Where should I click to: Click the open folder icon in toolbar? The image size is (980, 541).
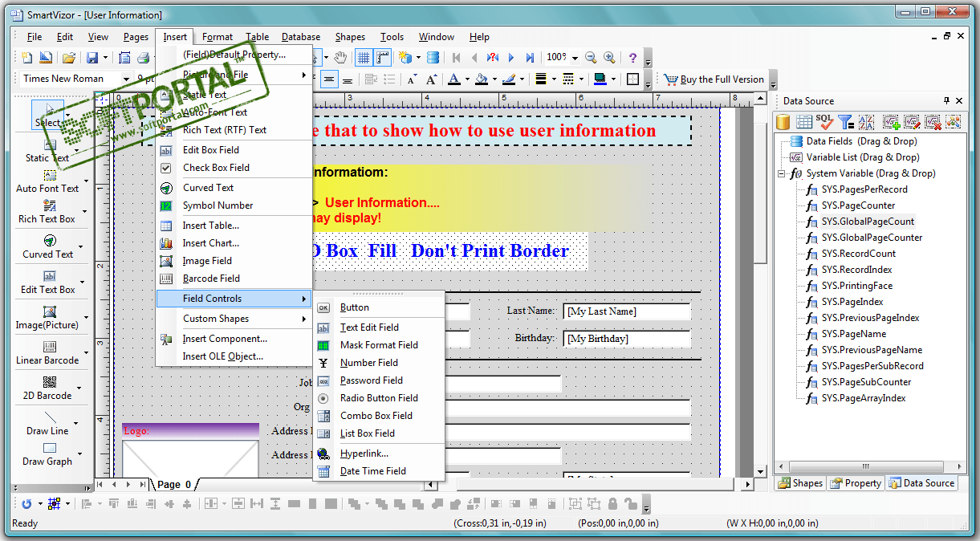[x=69, y=57]
